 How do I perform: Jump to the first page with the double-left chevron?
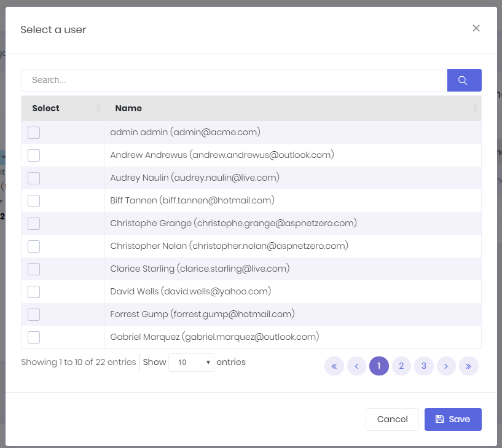point(334,366)
